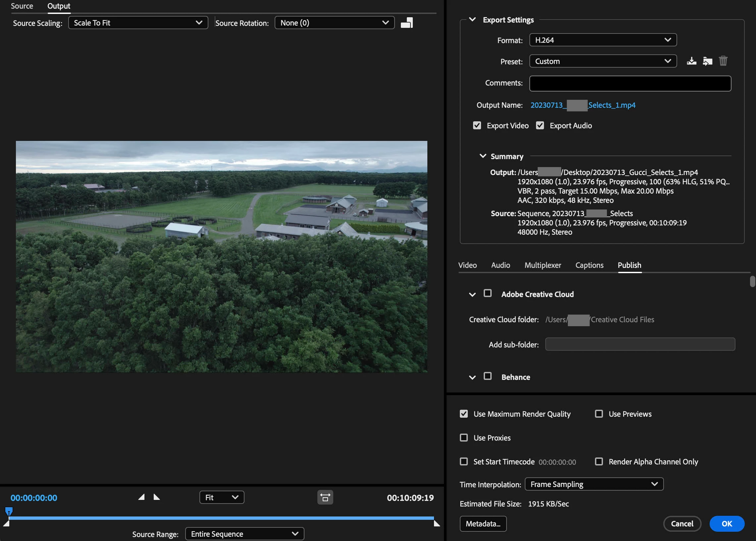Click the Metadata button
The height and width of the screenshot is (541, 756).
483,524
